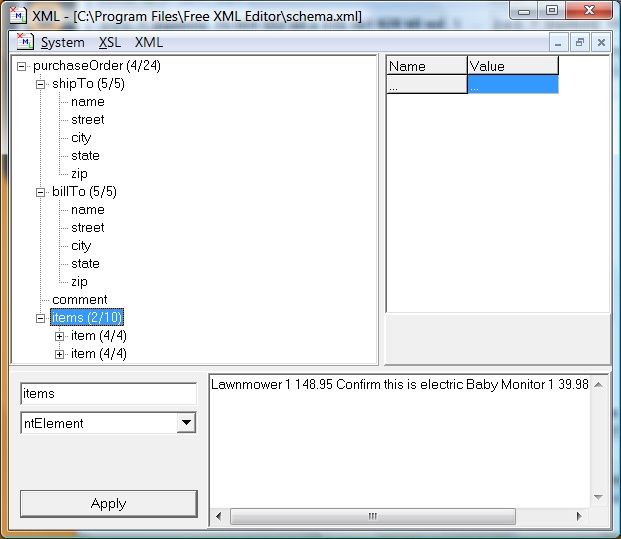Click the horizontal scrollbar thumb

[373, 516]
